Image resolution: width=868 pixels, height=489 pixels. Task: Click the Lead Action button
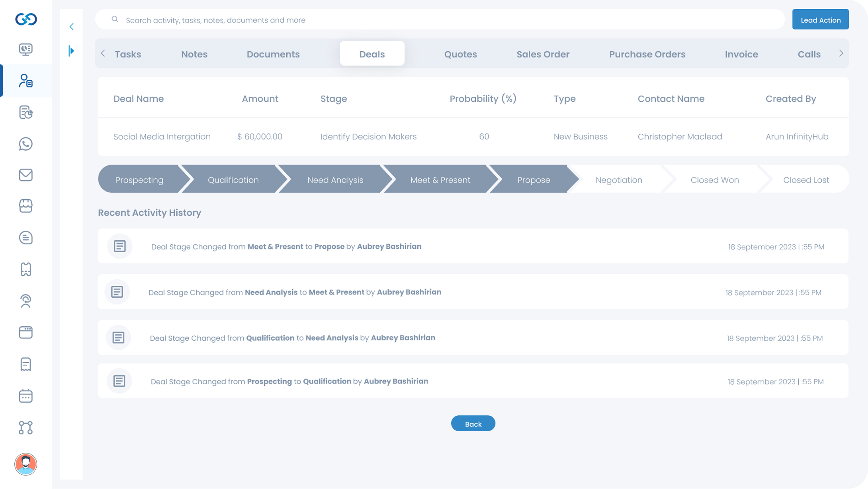(x=820, y=20)
